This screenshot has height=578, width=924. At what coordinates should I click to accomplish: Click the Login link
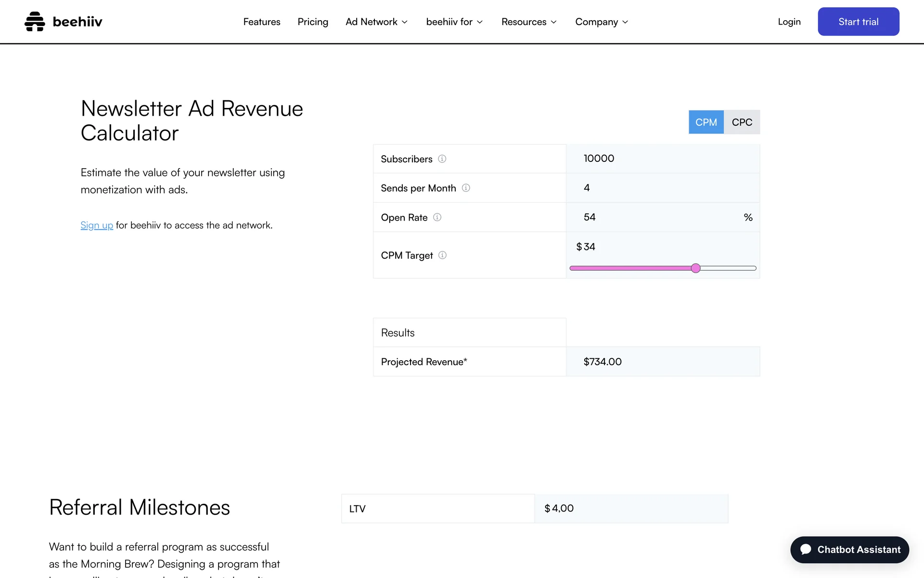789,22
